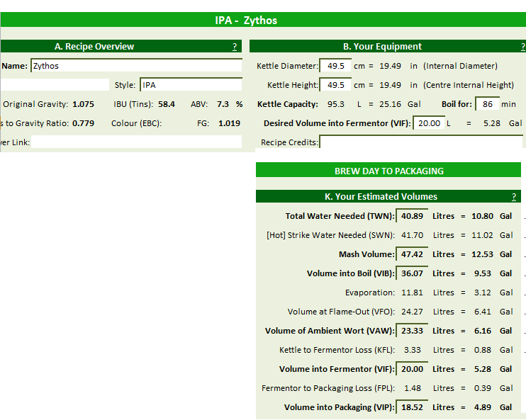Select the Kettle Height input field
Screen dimensions: 526x420
335,85
